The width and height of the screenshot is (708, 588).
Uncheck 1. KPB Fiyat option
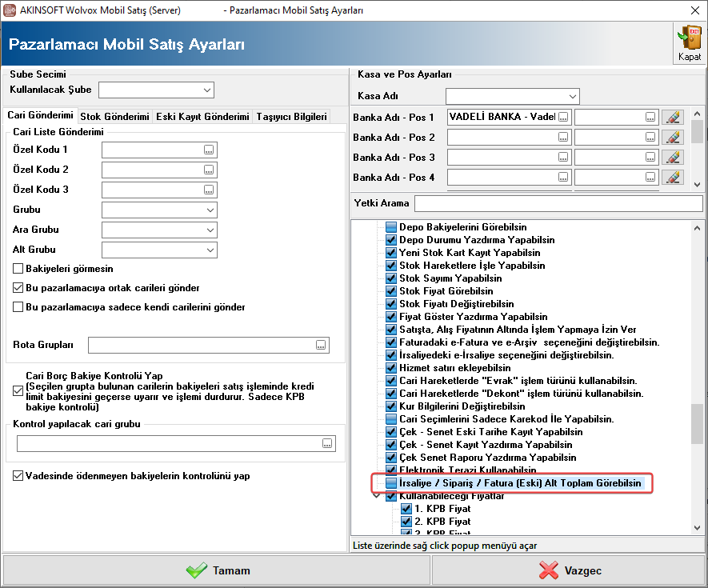point(406,509)
